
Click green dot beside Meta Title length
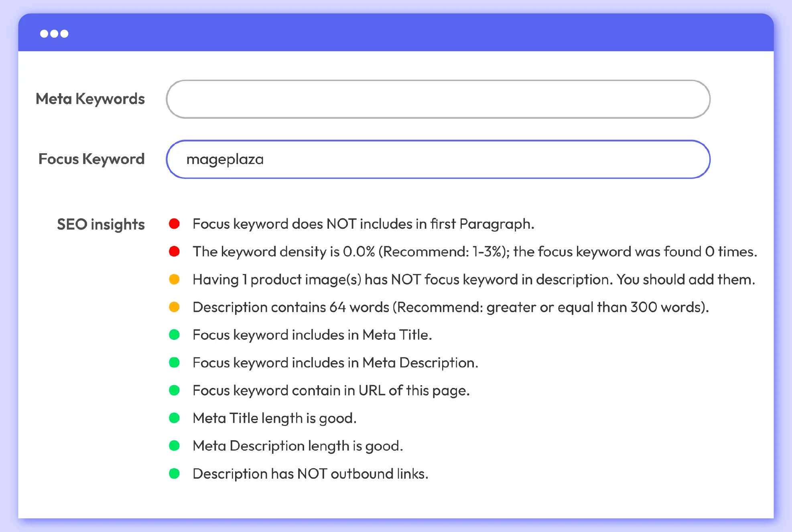click(x=174, y=418)
